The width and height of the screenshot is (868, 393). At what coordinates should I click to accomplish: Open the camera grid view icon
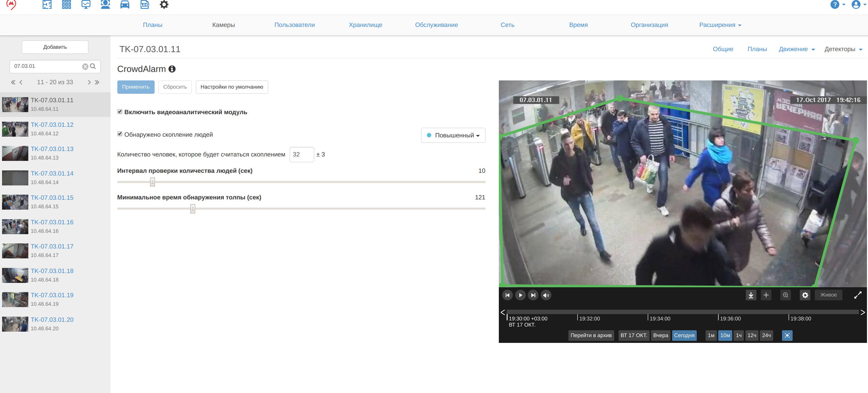67,4
